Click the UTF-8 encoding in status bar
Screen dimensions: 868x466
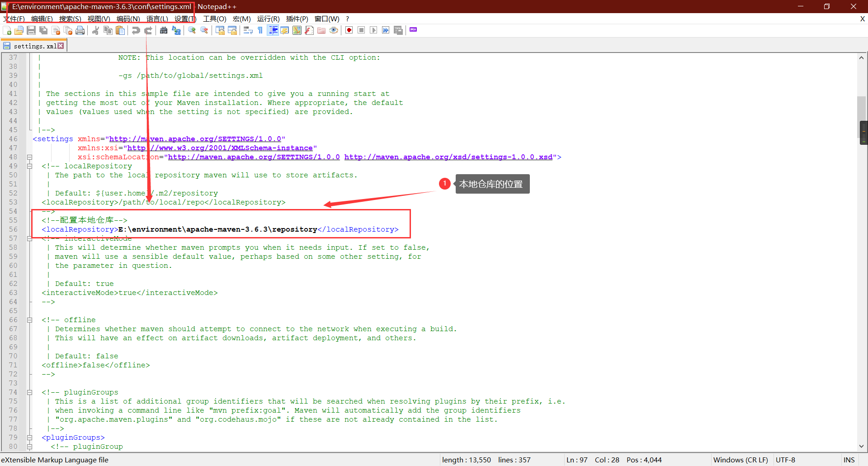click(785, 460)
